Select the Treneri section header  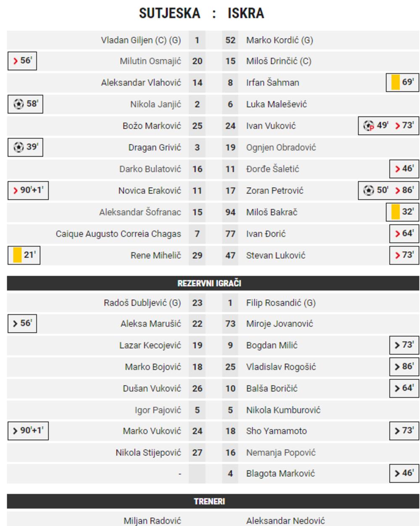pos(209,501)
